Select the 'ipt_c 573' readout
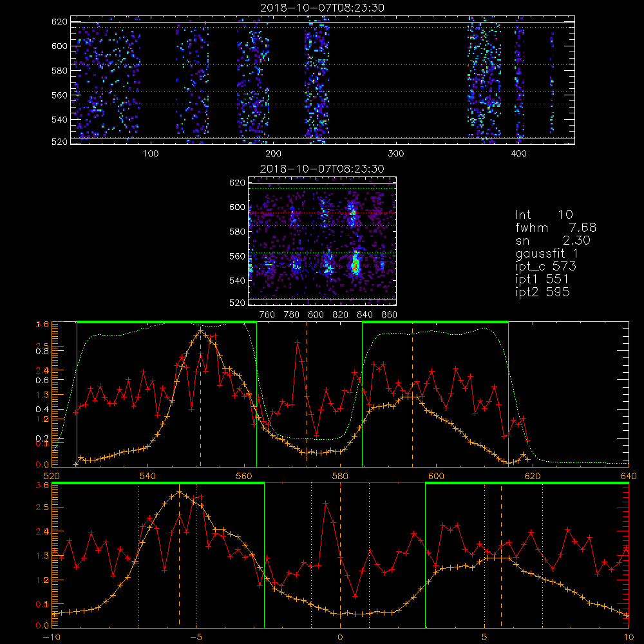 tap(546, 266)
